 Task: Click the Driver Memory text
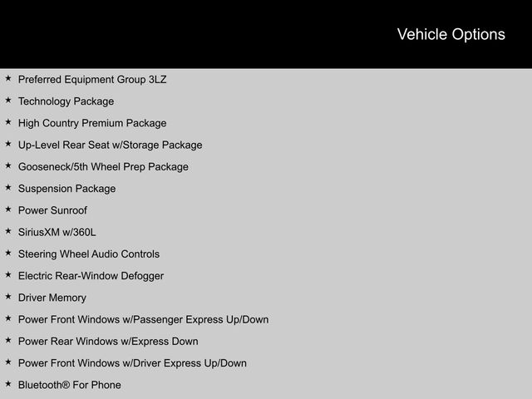(52, 298)
